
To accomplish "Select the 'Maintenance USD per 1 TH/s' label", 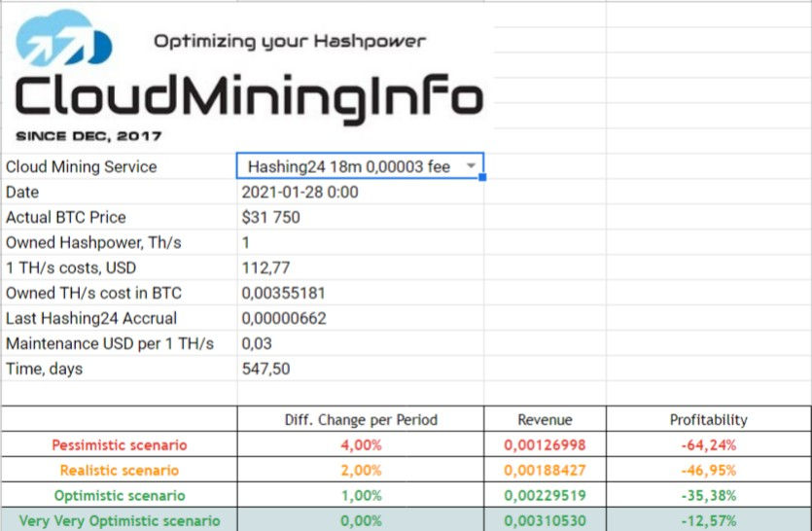I will click(110, 343).
